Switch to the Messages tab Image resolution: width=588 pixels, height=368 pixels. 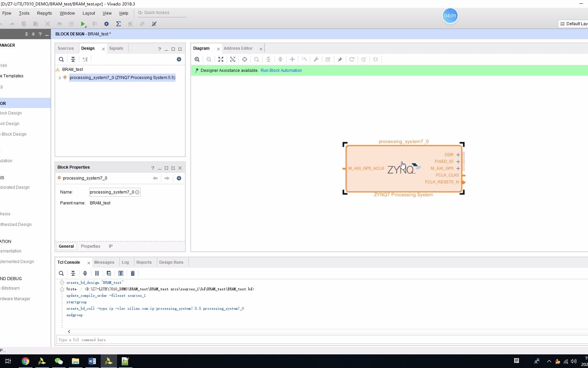coord(104,262)
